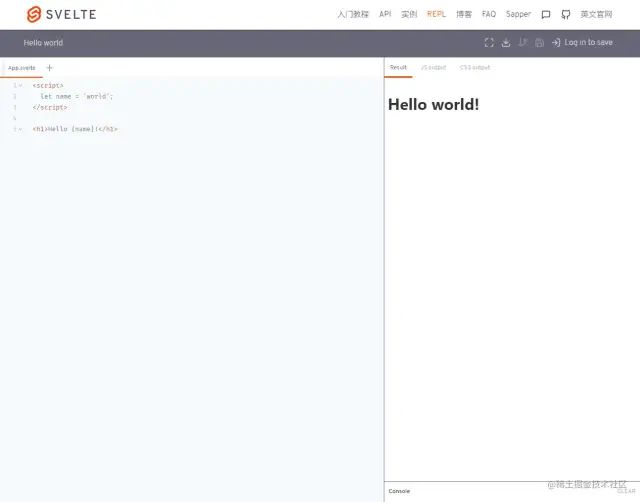Go to 英文官网 English site
This screenshot has width=640, height=502.
click(x=596, y=14)
